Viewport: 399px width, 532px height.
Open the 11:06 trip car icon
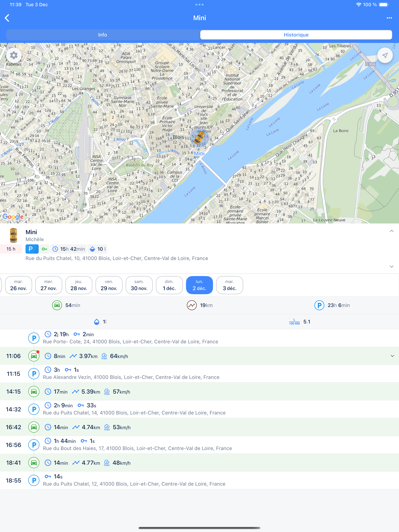pos(34,356)
